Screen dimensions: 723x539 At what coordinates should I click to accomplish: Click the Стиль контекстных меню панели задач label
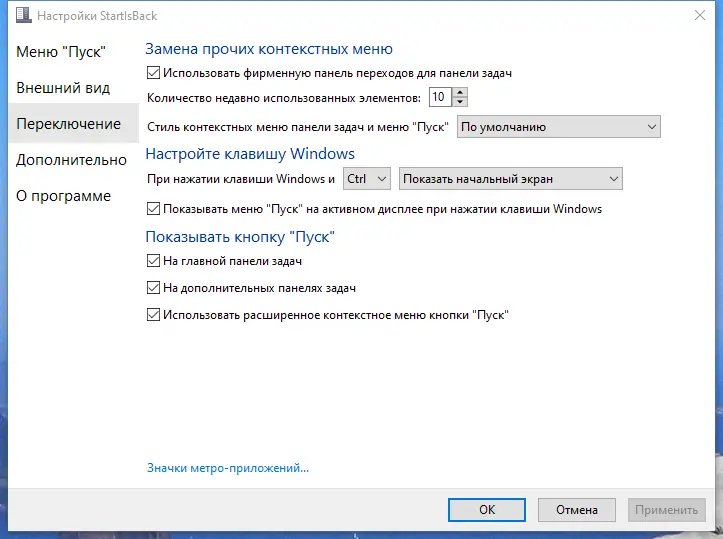[297, 127]
